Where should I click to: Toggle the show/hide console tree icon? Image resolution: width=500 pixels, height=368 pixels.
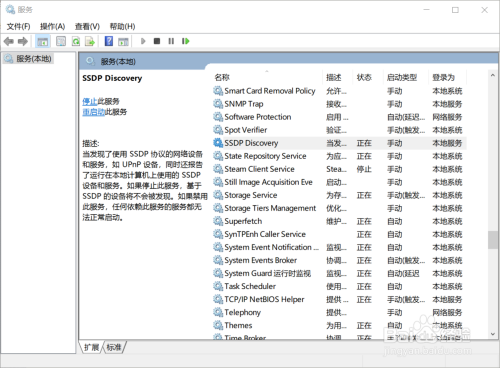(x=43, y=41)
